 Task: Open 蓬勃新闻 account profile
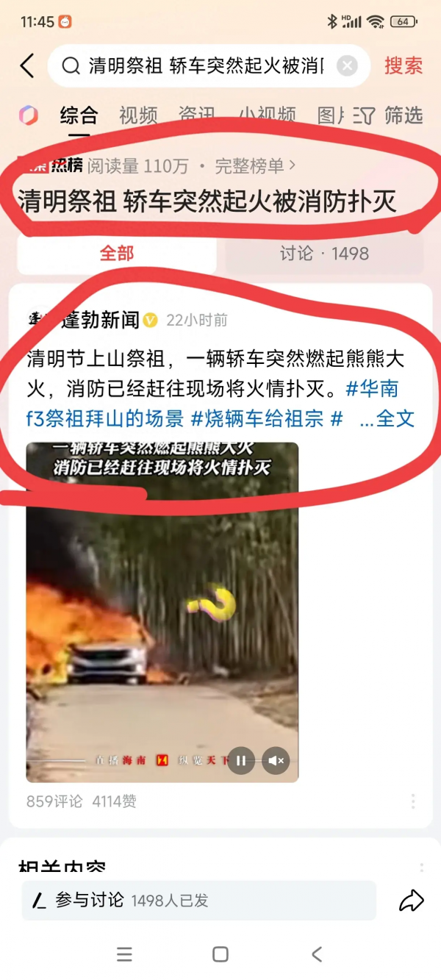click(x=100, y=320)
